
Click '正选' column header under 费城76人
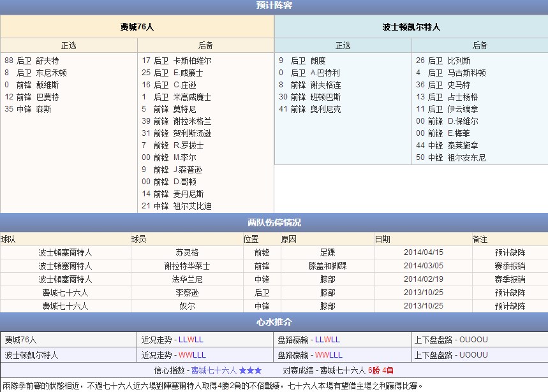[68, 45]
